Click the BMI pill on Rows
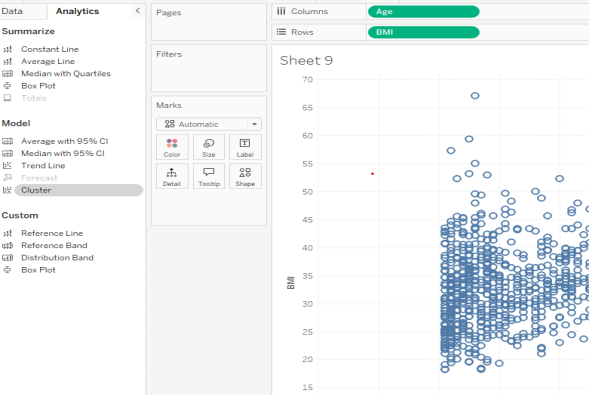 pyautogui.click(x=423, y=32)
